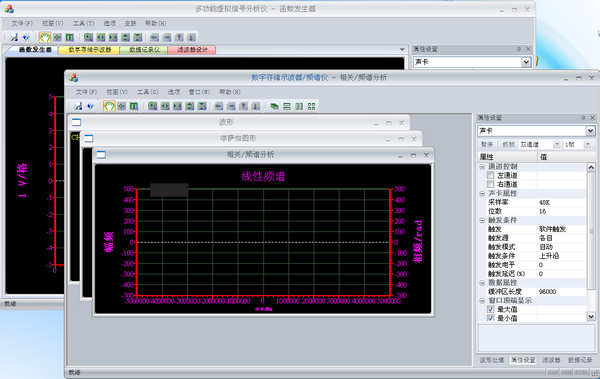Click the four-squares tile icon ending the spectrum analyzer toolbar
Image resolution: width=600 pixels, height=379 pixels.
coord(311,106)
